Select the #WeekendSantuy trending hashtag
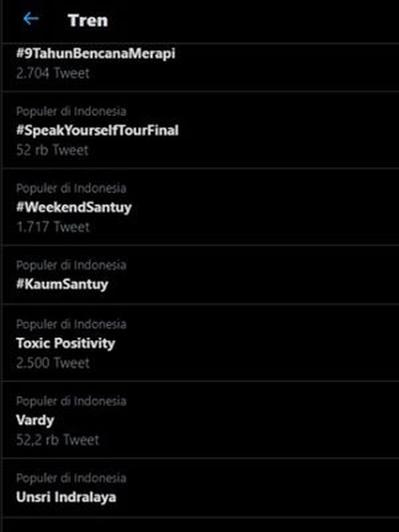This screenshot has height=532, width=399. tap(74, 208)
